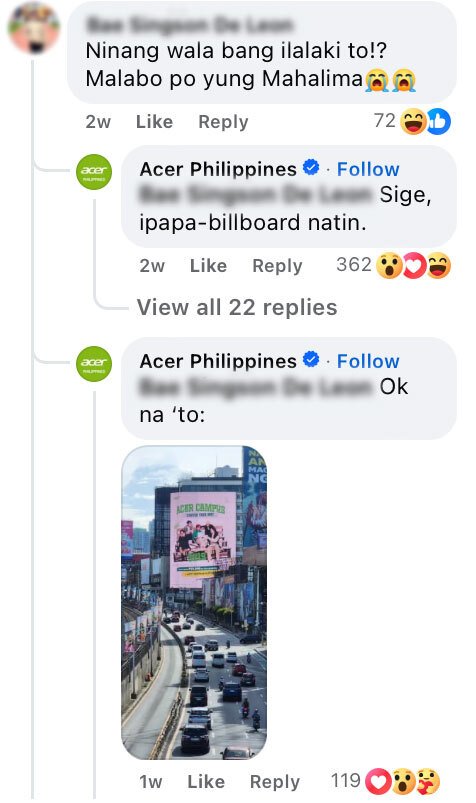Click the blue thumbs-up reaction icon on the first comment

(x=439, y=122)
